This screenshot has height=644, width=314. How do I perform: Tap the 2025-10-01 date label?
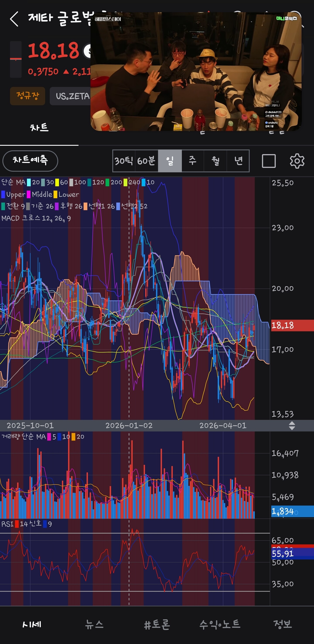pyautogui.click(x=30, y=425)
